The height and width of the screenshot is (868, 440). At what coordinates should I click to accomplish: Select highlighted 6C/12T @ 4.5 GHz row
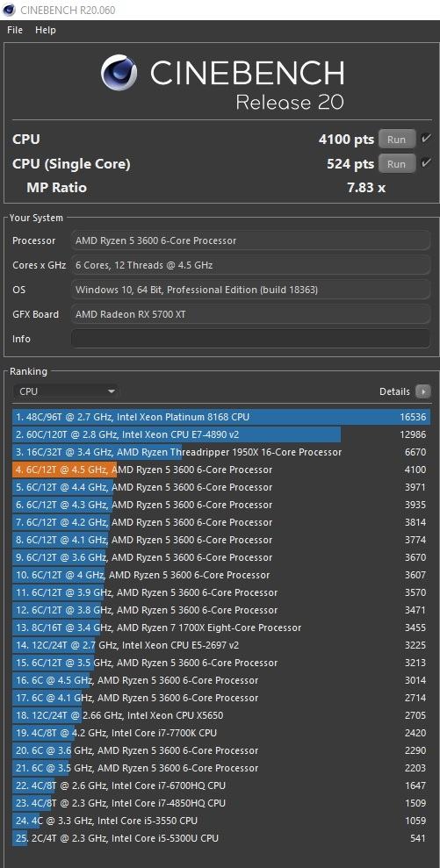tap(221, 470)
